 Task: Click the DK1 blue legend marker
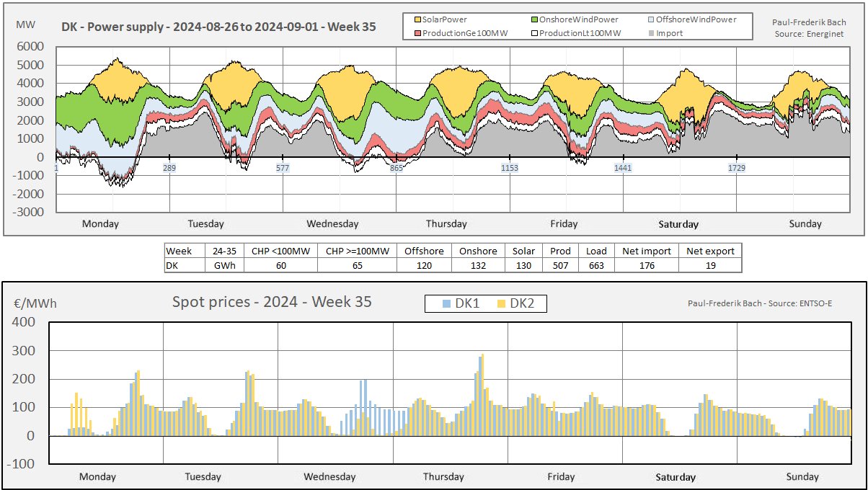pos(446,304)
